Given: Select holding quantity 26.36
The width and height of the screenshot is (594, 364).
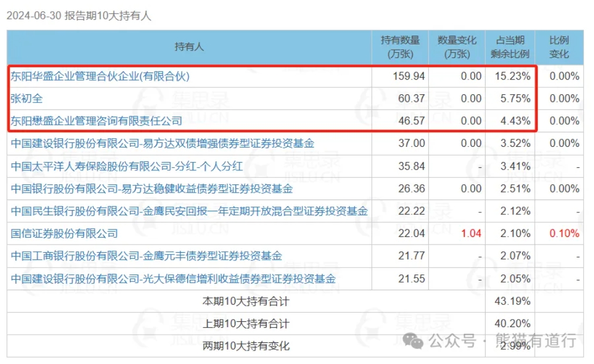Looking at the screenshot, I should click(411, 188).
